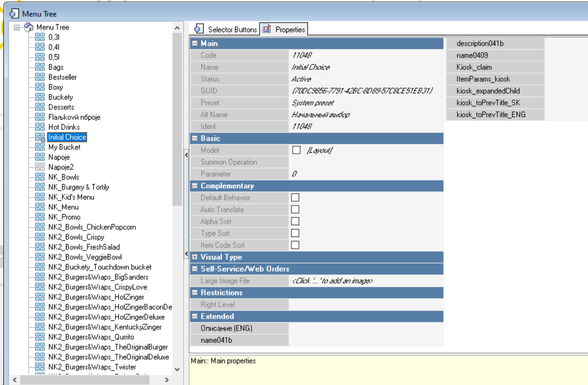Enable the Item Code Sort checkbox
Screen dimensions: 588x385
[295, 245]
